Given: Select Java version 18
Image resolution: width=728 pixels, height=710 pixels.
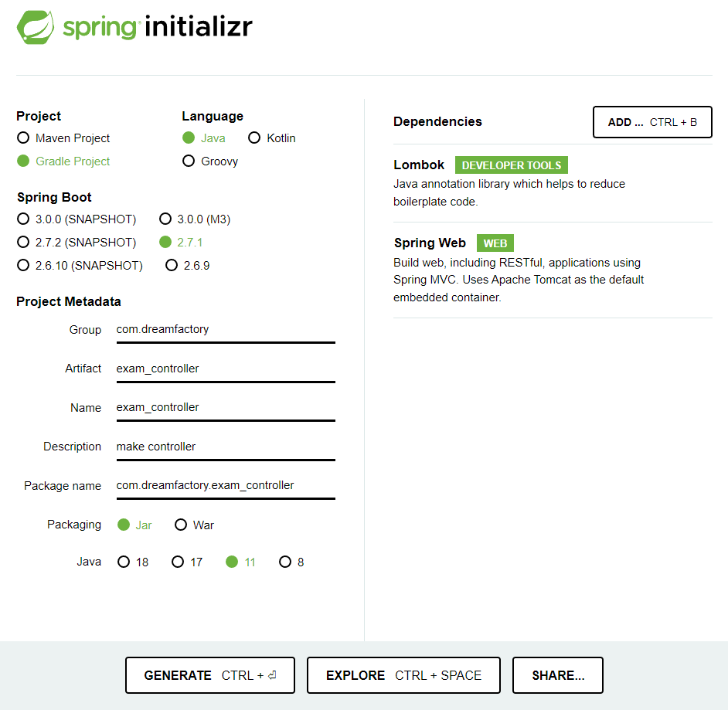Looking at the screenshot, I should [x=133, y=562].
